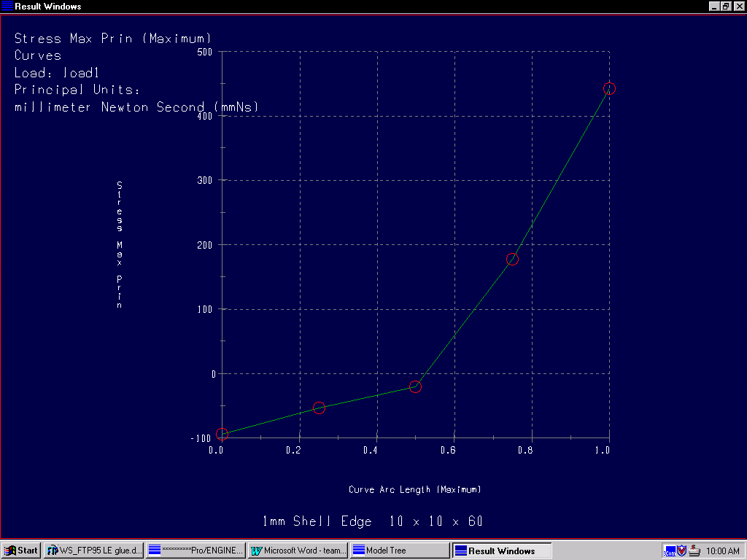
Task: Click the "1mm Shell Edge 10 x 10 x 60" caption
Action: coord(372,521)
